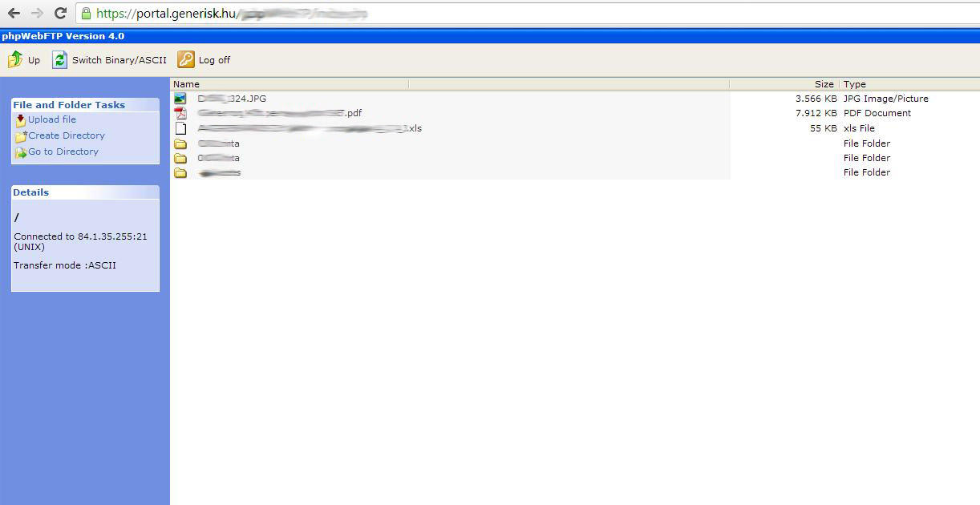Sort files by Type column header

(x=855, y=84)
